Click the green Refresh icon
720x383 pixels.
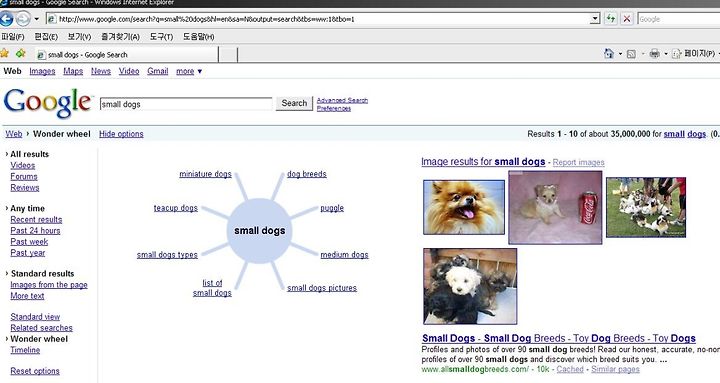[610, 19]
